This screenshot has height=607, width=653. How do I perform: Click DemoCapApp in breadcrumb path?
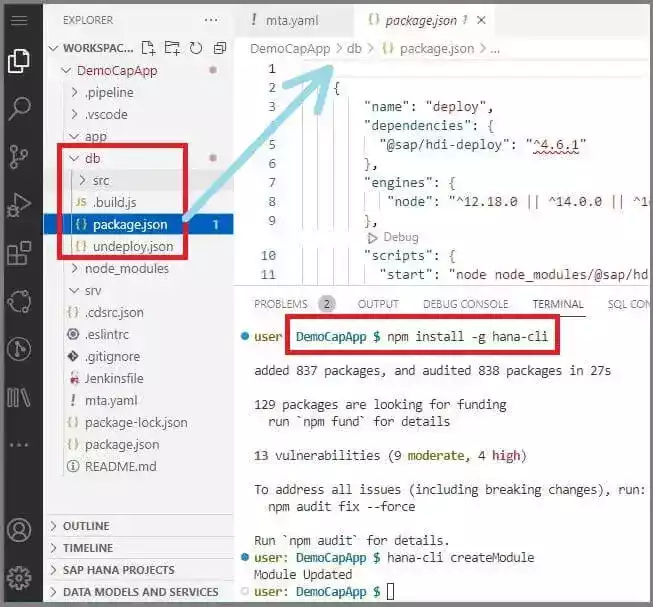(290, 49)
